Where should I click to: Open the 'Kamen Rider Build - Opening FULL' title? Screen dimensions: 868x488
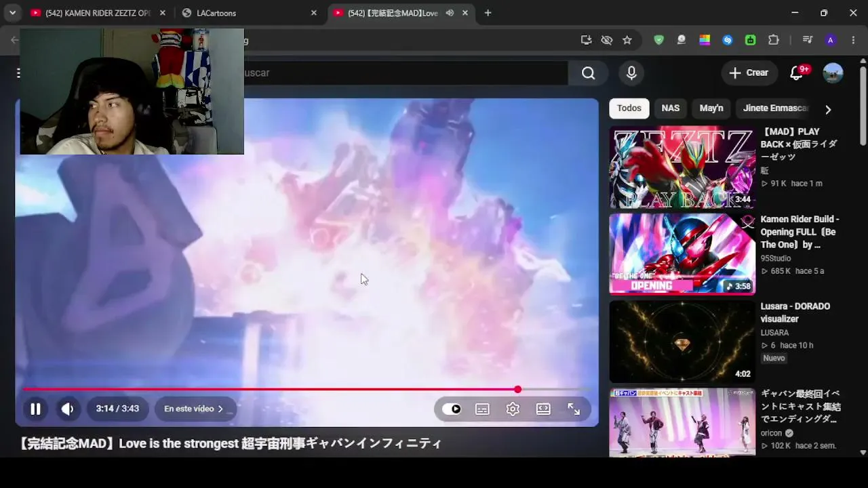pyautogui.click(x=800, y=232)
